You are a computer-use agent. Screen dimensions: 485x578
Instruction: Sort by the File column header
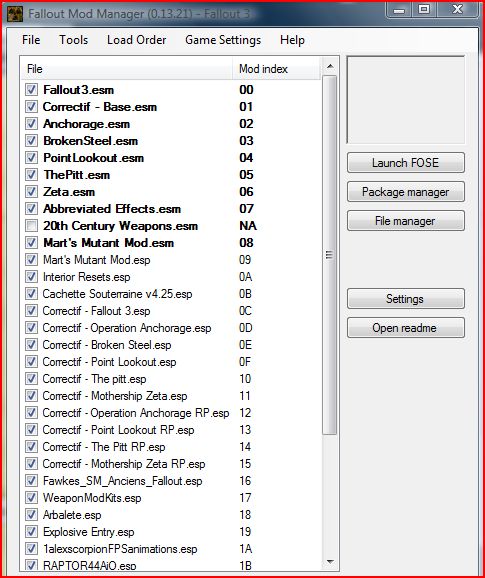coord(127,69)
